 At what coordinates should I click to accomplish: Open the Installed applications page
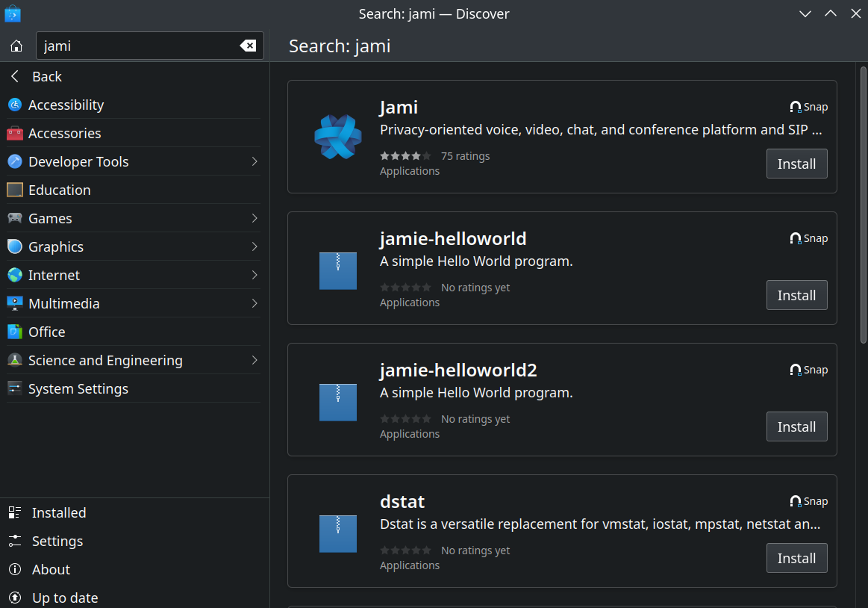click(134, 512)
